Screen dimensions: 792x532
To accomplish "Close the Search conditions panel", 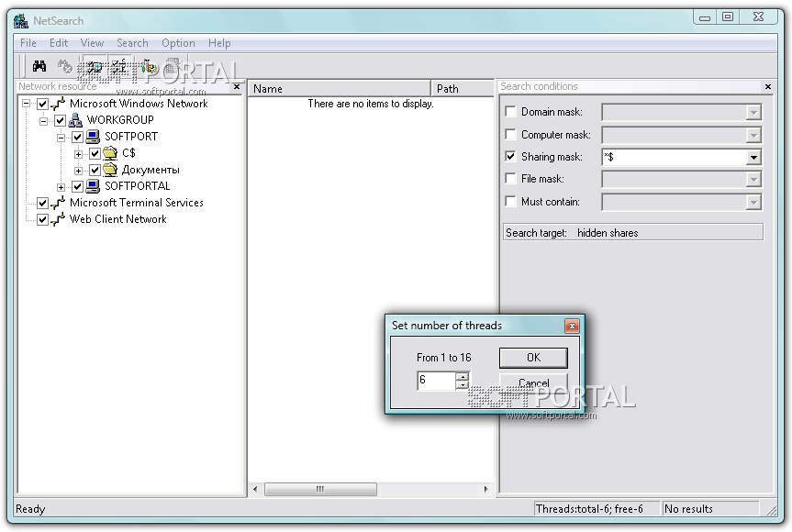I will click(768, 87).
